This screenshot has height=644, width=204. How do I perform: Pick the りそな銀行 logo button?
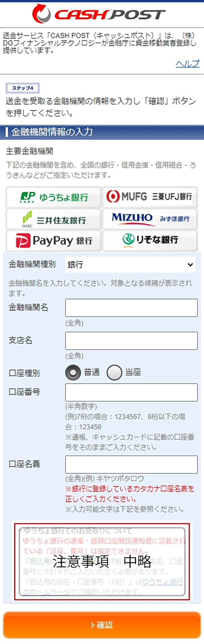(150, 240)
